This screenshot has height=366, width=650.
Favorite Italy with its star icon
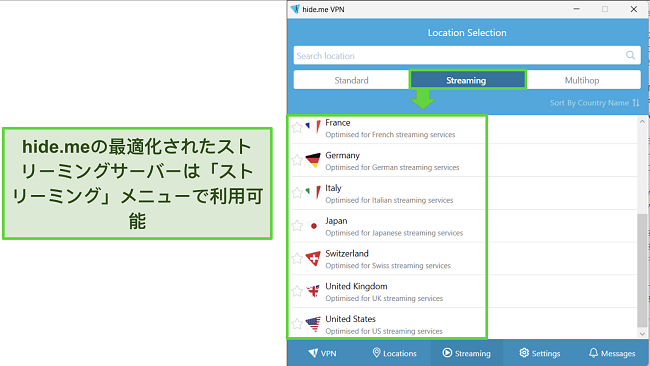[x=297, y=193]
